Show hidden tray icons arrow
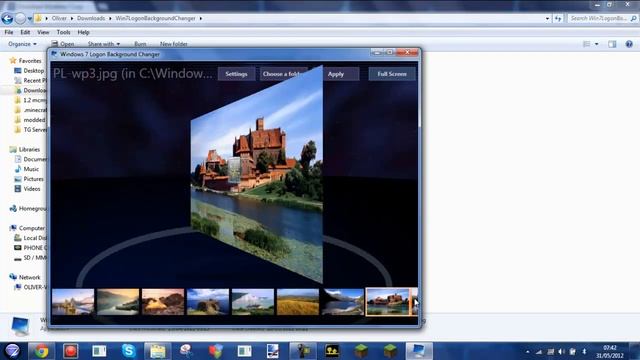Image resolution: width=640 pixels, height=360 pixels. 527,351
